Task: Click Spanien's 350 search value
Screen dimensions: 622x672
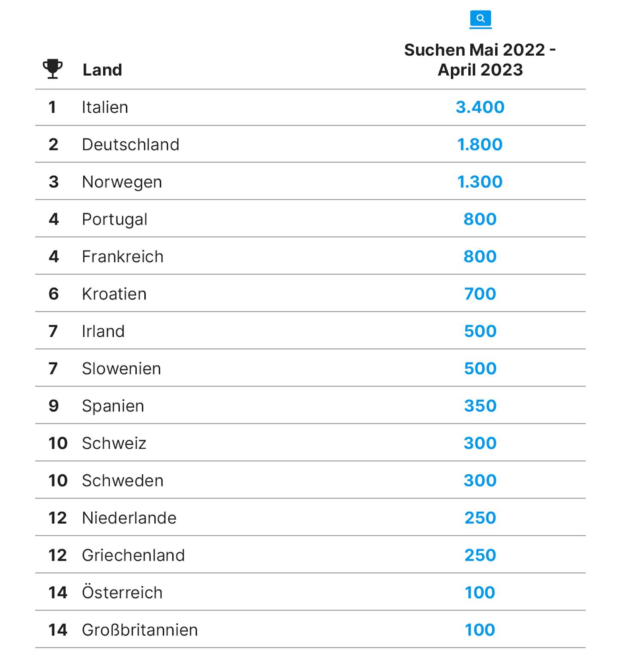Action: point(480,405)
